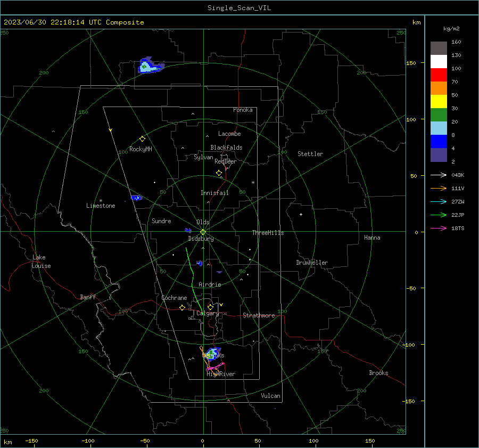Click the white 04DK track arrow in legend
Viewport: 479px width, 448px height.
click(439, 175)
